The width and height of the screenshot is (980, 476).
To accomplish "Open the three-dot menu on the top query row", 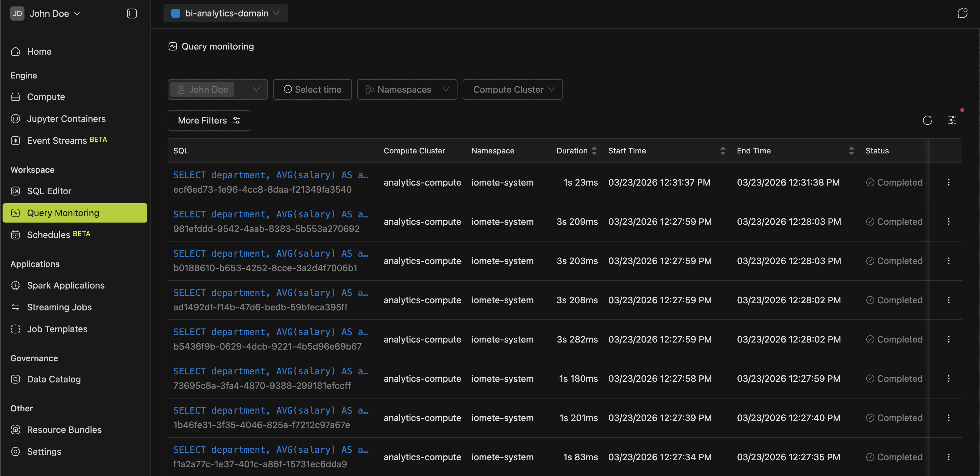I will point(949,182).
